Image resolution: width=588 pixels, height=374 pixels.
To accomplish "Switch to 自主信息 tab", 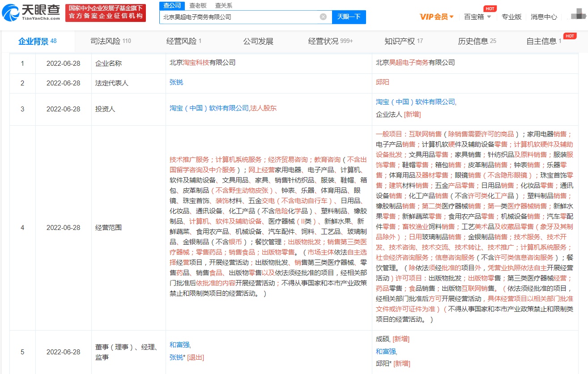I will point(544,41).
